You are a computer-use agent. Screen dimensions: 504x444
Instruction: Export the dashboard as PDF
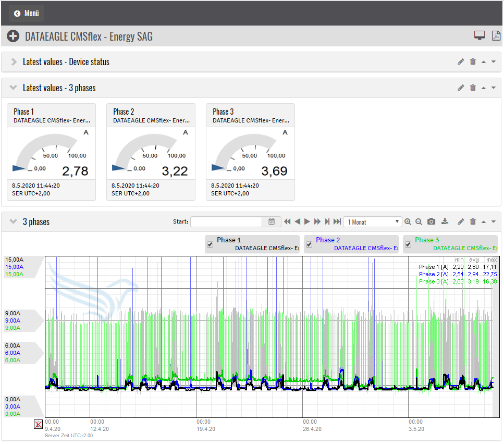496,35
